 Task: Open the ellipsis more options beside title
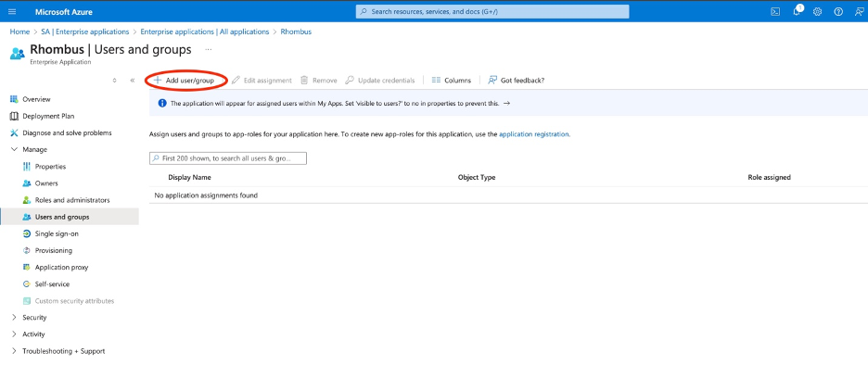pyautogui.click(x=208, y=50)
